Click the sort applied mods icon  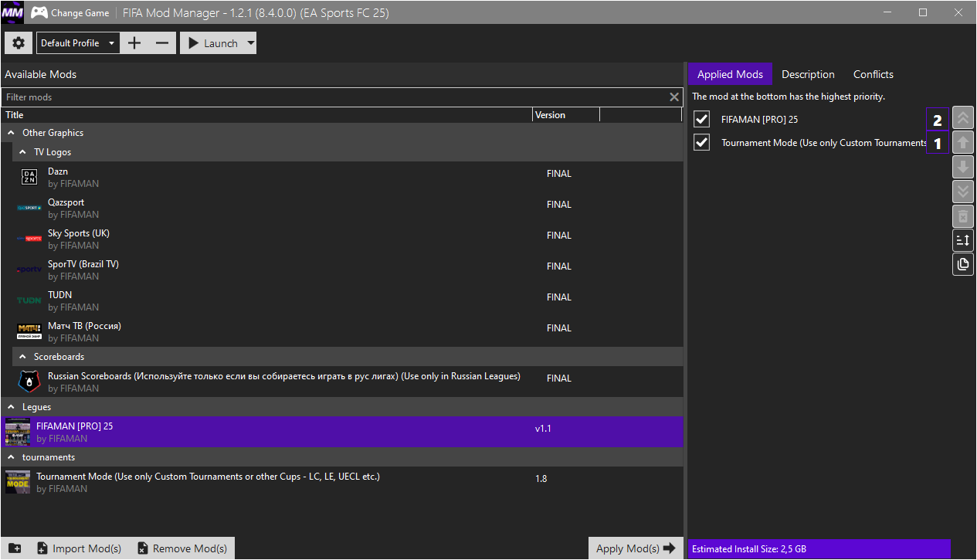click(x=963, y=240)
